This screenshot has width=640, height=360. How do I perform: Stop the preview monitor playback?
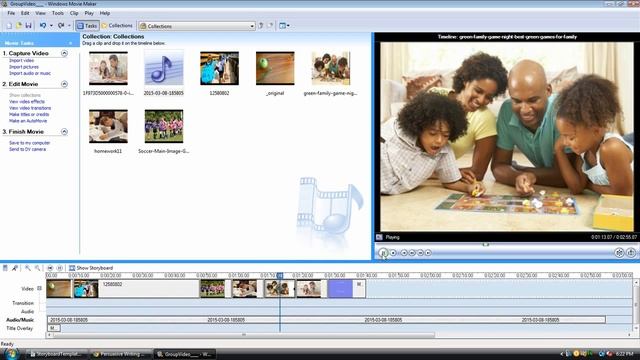(x=393, y=253)
